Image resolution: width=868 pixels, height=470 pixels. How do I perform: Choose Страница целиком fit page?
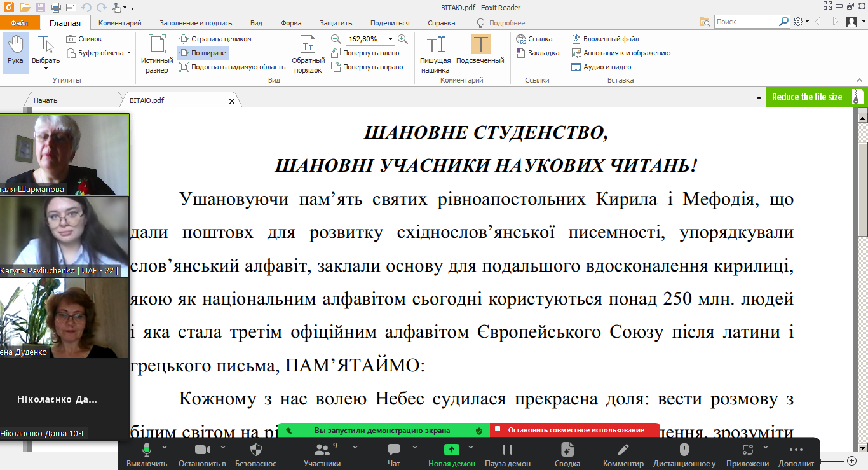215,39
